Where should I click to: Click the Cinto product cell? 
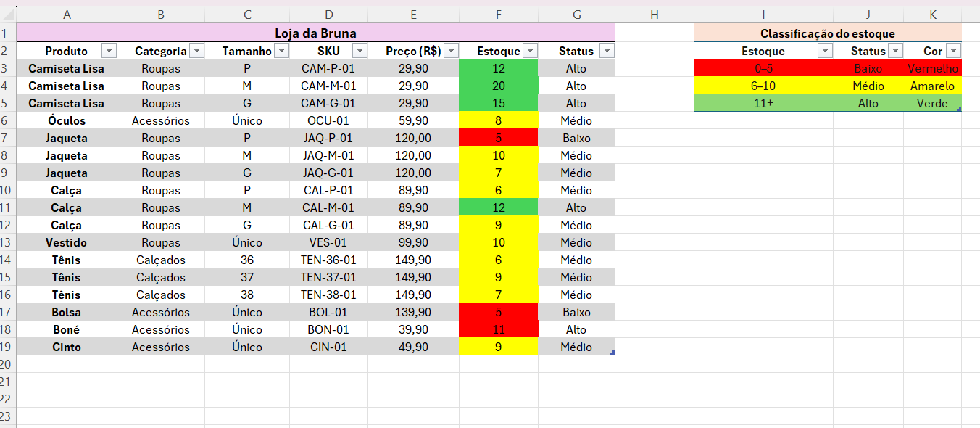tap(67, 347)
